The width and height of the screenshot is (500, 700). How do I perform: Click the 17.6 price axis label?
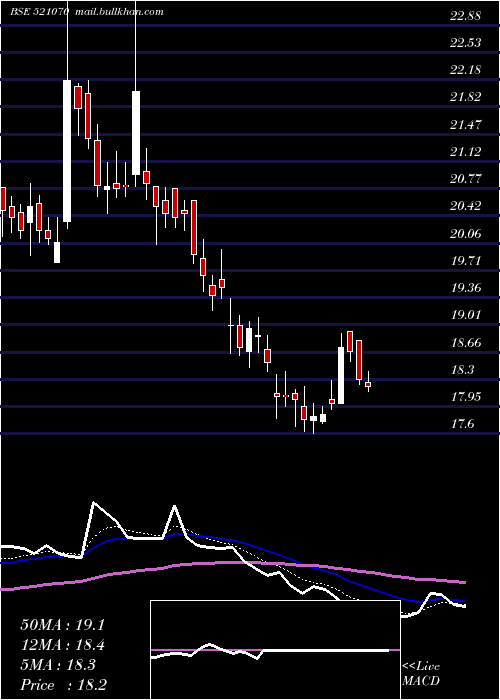tap(462, 424)
